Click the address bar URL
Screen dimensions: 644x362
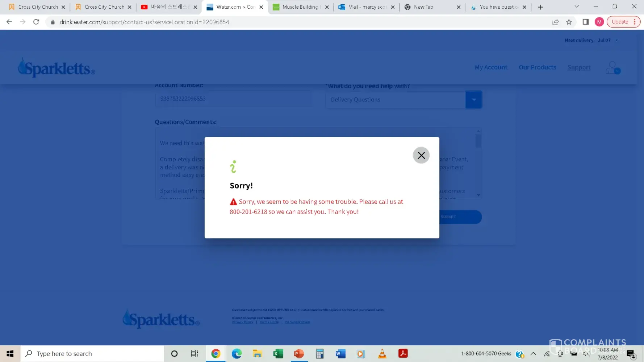[x=144, y=22]
